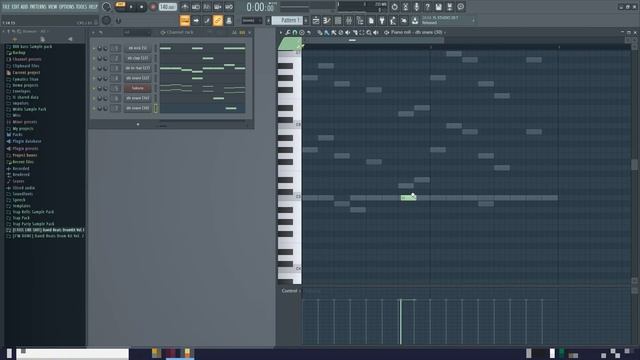
Task: Open the OPTIONS menu
Action: pos(67,7)
